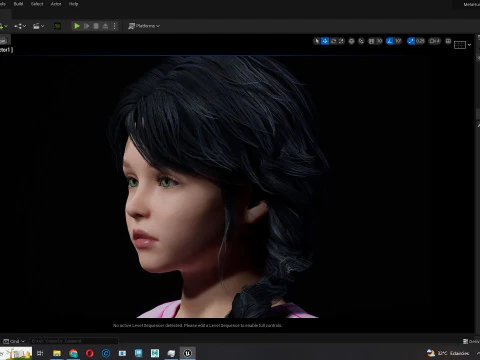Image resolution: width=480 pixels, height=360 pixels.
Task: Click the Eject from player button
Action: tap(105, 26)
